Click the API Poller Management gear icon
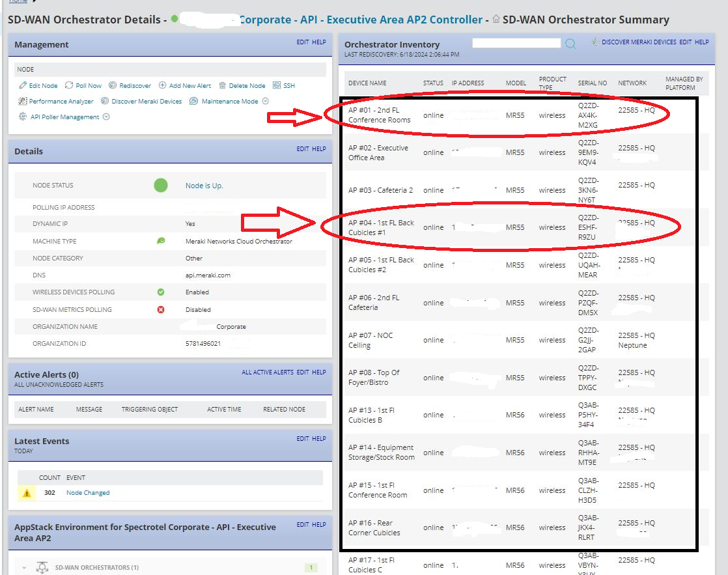The image size is (728, 575). [x=23, y=117]
